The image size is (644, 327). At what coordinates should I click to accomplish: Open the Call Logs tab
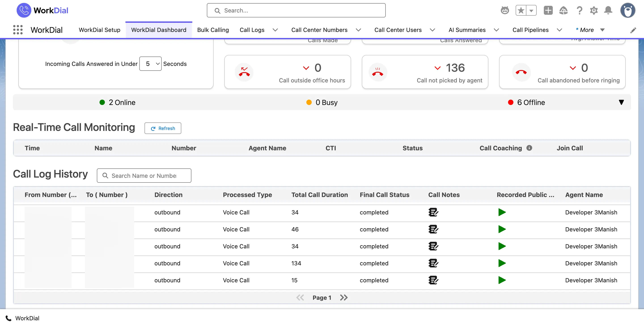tap(252, 30)
